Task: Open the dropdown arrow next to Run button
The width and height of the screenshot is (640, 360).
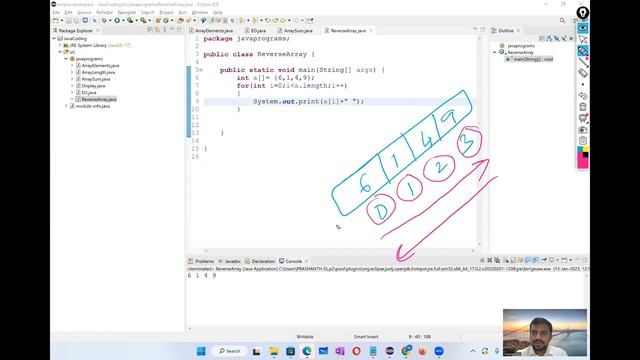Action: point(123,20)
